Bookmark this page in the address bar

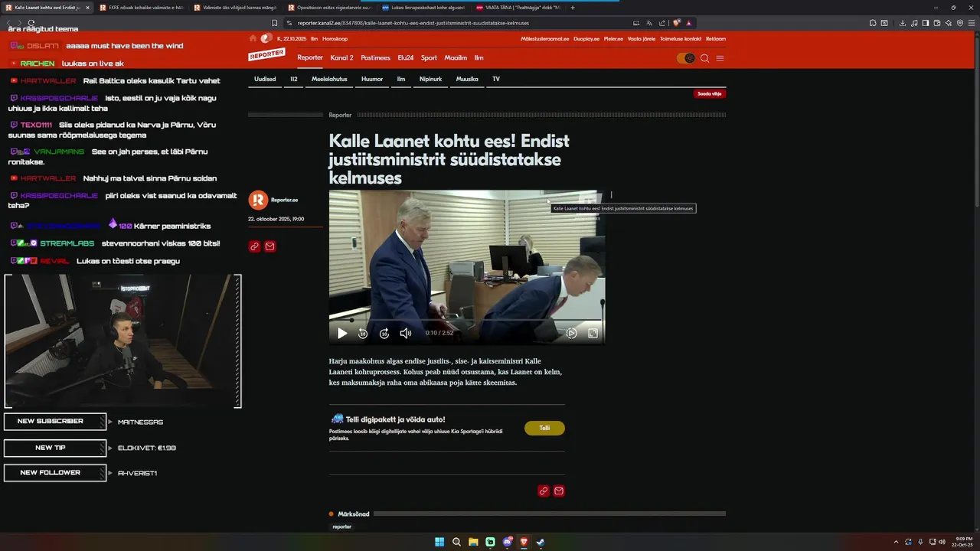(275, 23)
